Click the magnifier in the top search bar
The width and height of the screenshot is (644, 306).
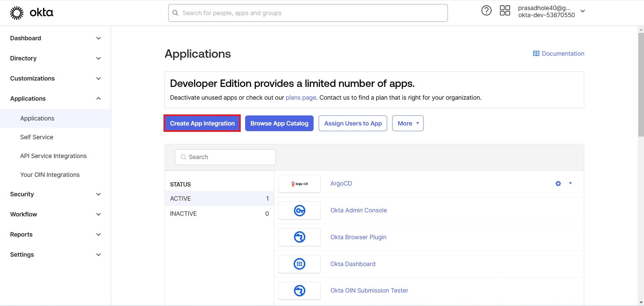click(x=175, y=13)
